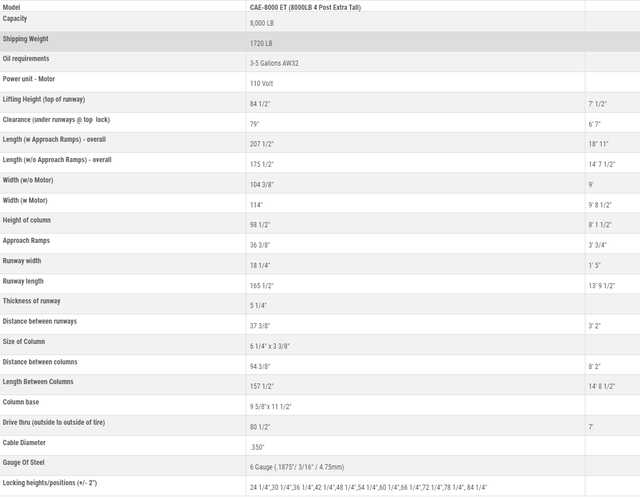Select the 6 1/4" x 3 3/8" column size
The image size is (640, 498).
(269, 346)
